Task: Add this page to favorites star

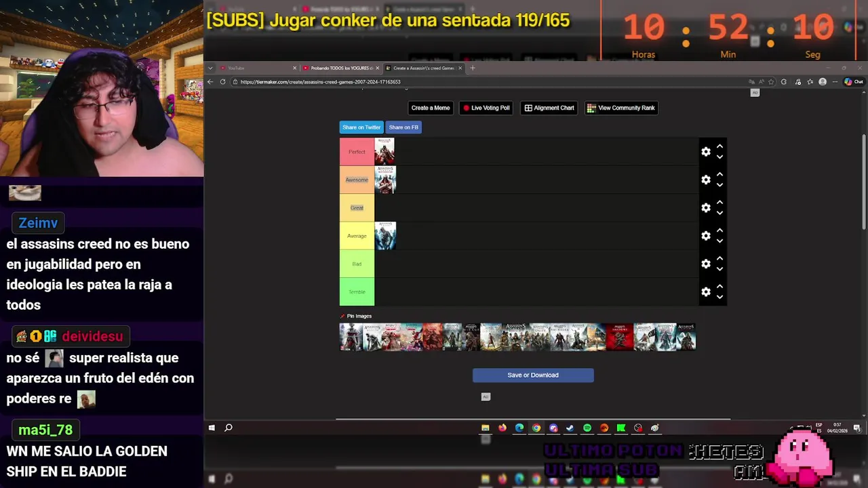Action: coord(771,82)
